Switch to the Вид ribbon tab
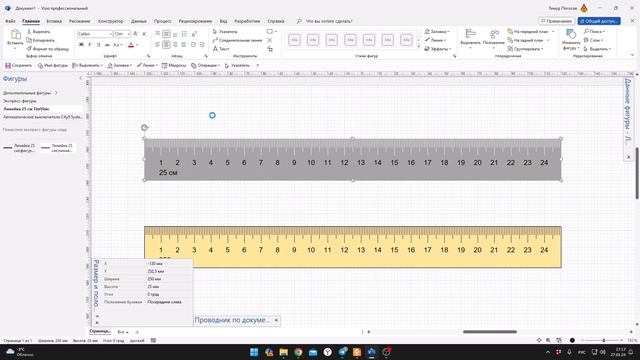 click(223, 21)
